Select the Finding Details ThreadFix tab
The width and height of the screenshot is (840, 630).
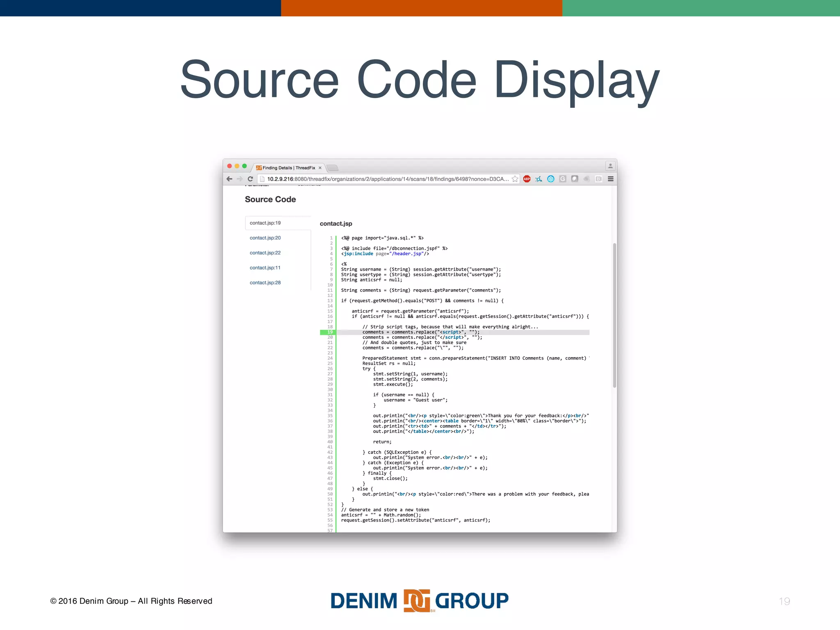coord(288,168)
